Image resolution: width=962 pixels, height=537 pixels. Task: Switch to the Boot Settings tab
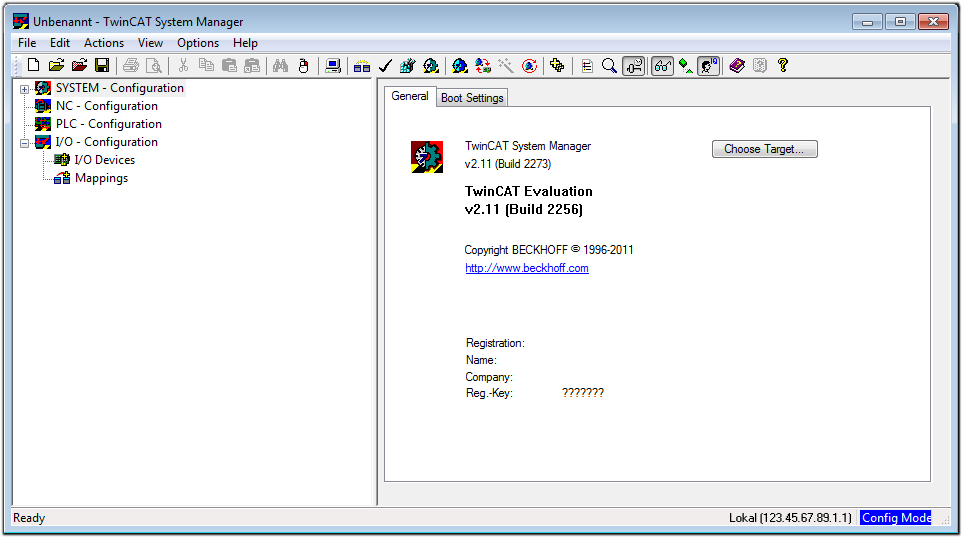(472, 98)
